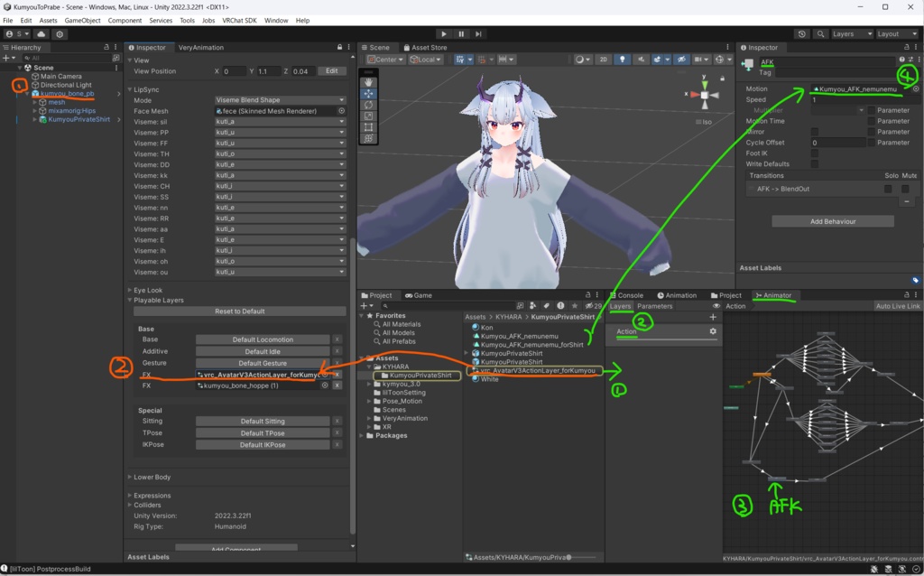Toggle the Mirror checkbox
The width and height of the screenshot is (924, 576).
pyautogui.click(x=815, y=132)
